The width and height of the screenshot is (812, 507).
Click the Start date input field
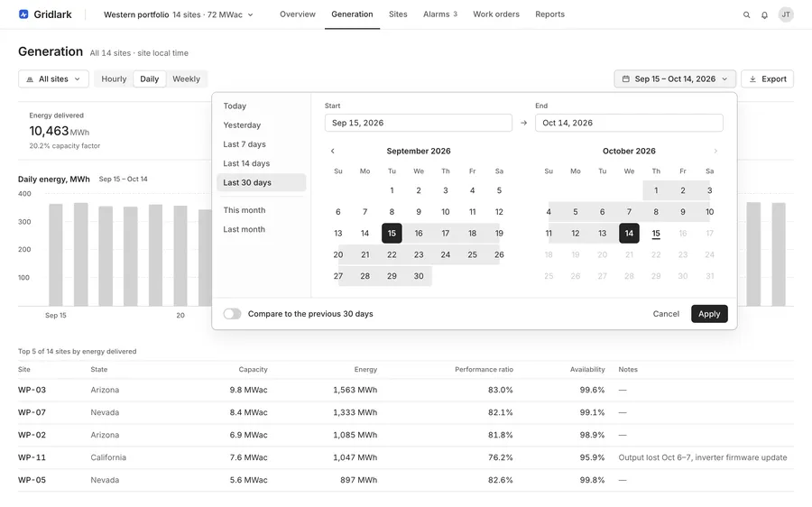coord(419,123)
